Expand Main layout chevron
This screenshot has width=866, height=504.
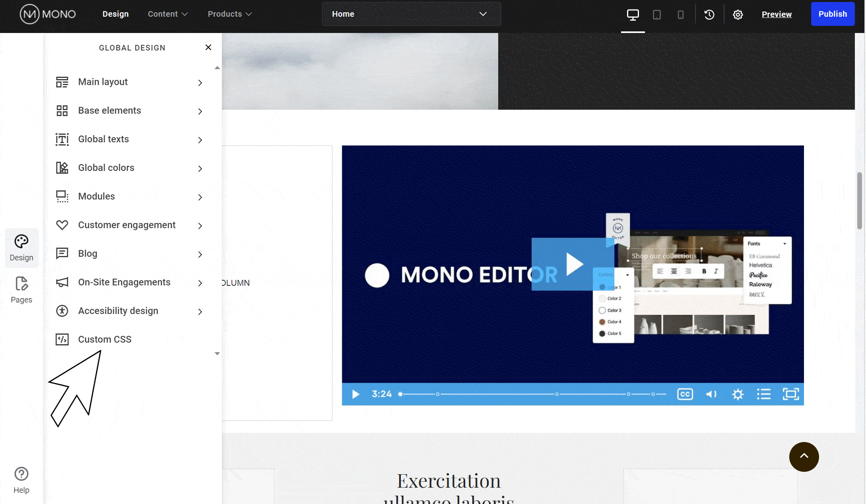point(200,83)
